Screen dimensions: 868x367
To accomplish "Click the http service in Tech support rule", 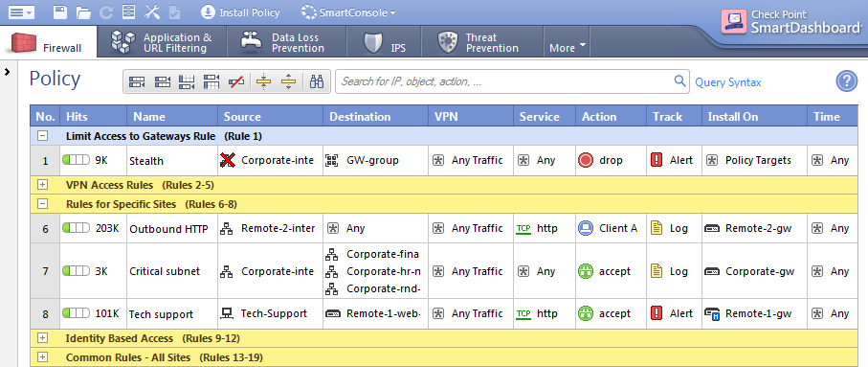I will [537, 313].
